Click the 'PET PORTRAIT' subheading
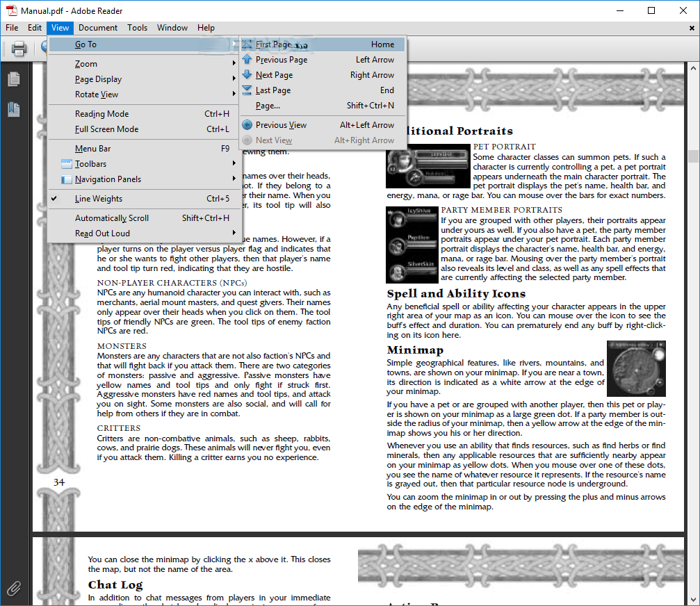Image resolution: width=700 pixels, height=606 pixels. tap(504, 147)
